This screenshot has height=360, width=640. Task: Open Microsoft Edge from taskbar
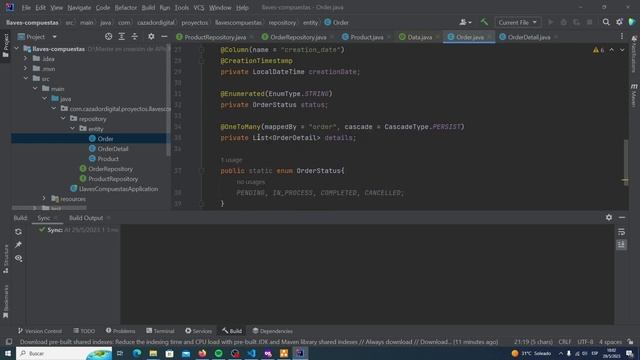(137, 353)
